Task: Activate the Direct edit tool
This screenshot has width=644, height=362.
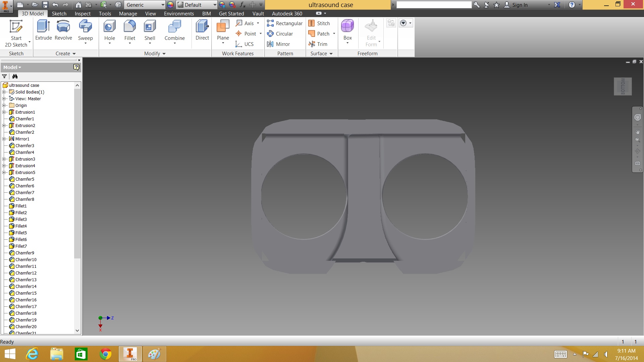Action: (x=202, y=30)
